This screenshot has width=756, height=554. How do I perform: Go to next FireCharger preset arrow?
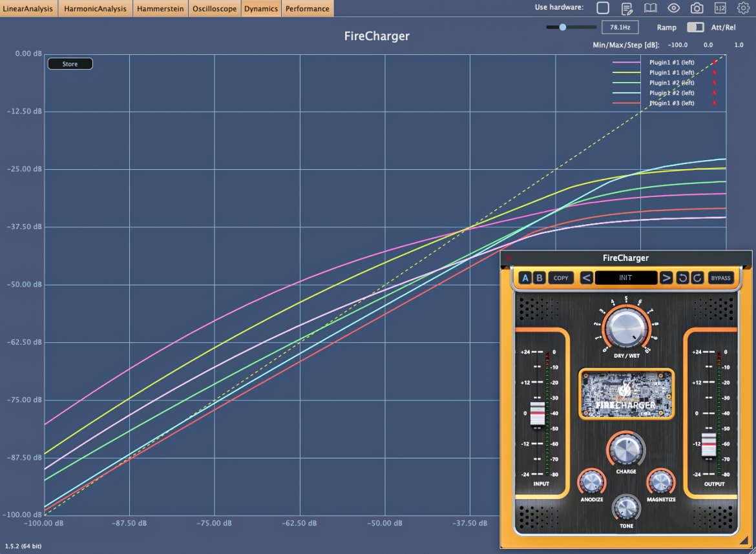tap(666, 278)
